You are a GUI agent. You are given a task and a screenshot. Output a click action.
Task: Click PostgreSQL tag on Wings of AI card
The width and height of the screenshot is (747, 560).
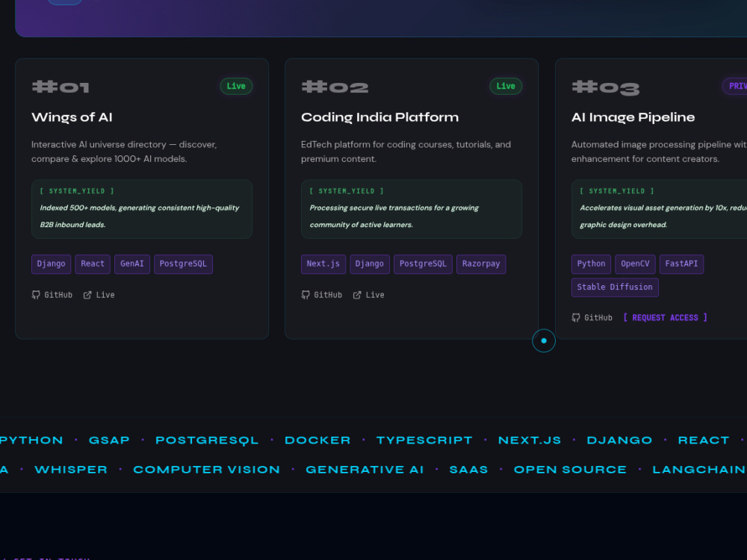coord(184,264)
